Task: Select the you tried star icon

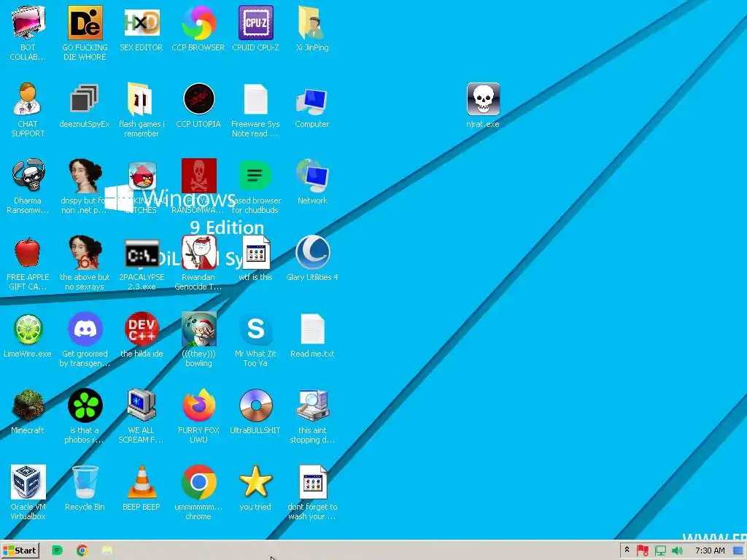Action: tap(255, 488)
